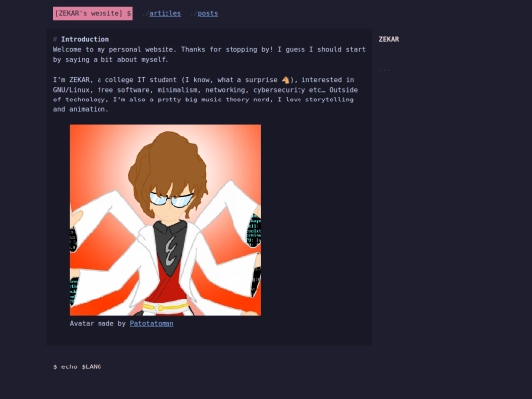Click the "Avatar made by" caption text
The image size is (532, 399).
click(x=98, y=324)
